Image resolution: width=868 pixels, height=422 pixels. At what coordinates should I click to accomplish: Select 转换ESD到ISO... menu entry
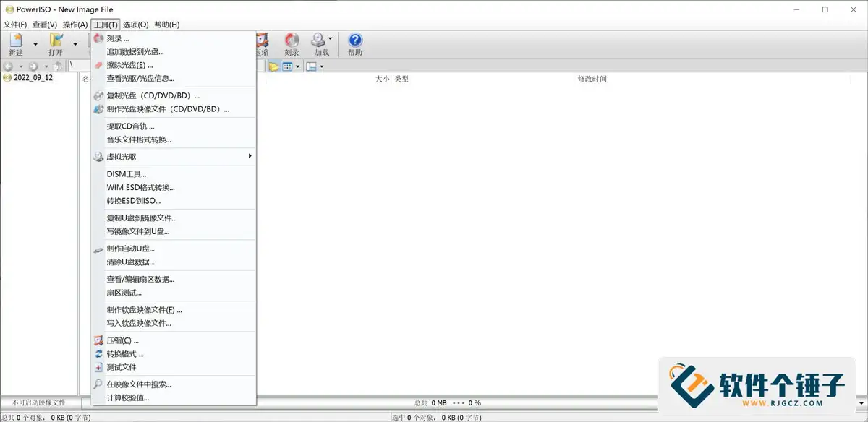174,201
